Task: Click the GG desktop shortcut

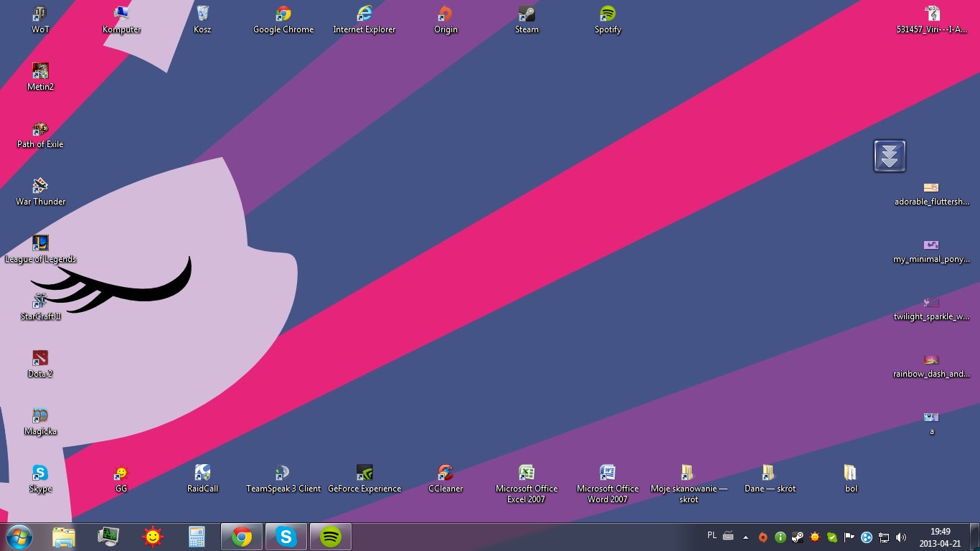Action: tap(121, 479)
